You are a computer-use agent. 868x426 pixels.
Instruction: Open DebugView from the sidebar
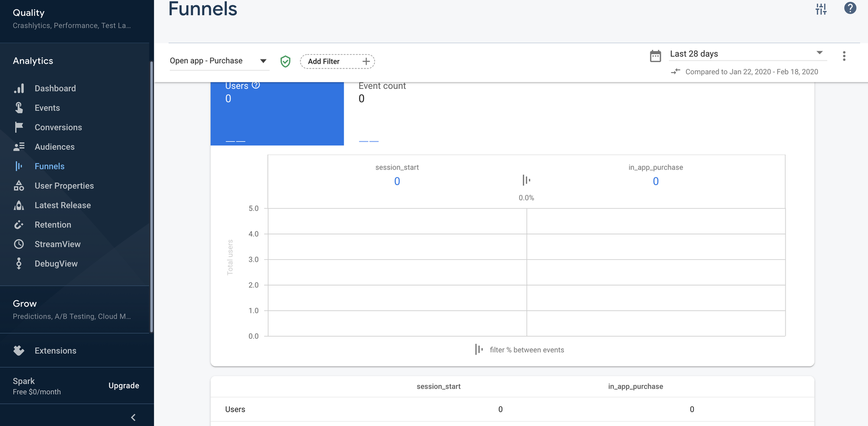point(56,263)
